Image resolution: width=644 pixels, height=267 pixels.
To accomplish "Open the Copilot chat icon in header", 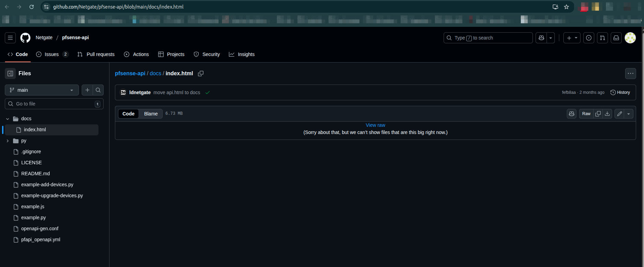I will coord(541,38).
